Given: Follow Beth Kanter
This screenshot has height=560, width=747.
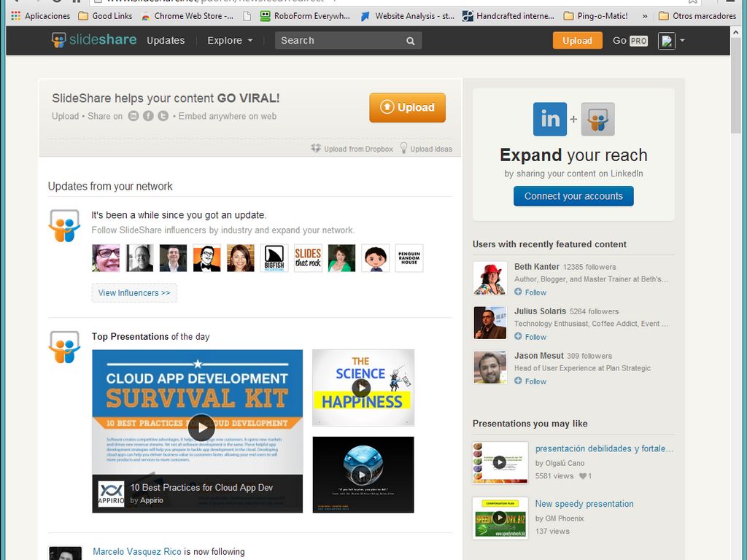Looking at the screenshot, I should point(530,292).
